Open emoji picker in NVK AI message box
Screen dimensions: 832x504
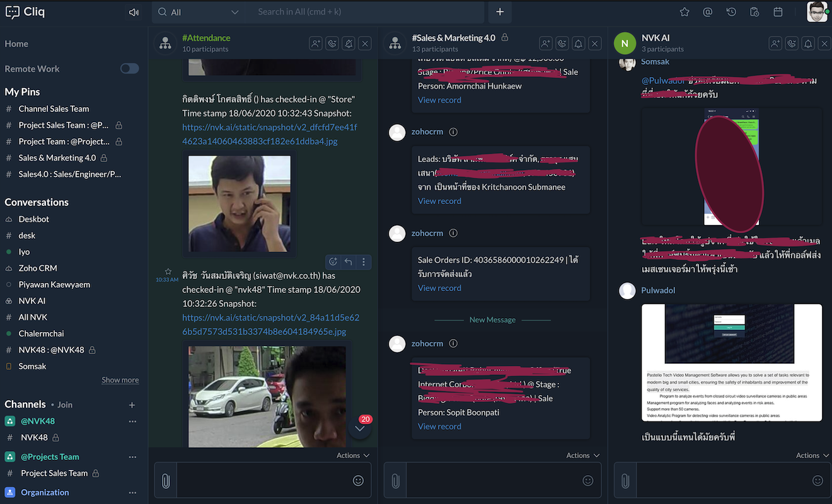[x=818, y=481]
